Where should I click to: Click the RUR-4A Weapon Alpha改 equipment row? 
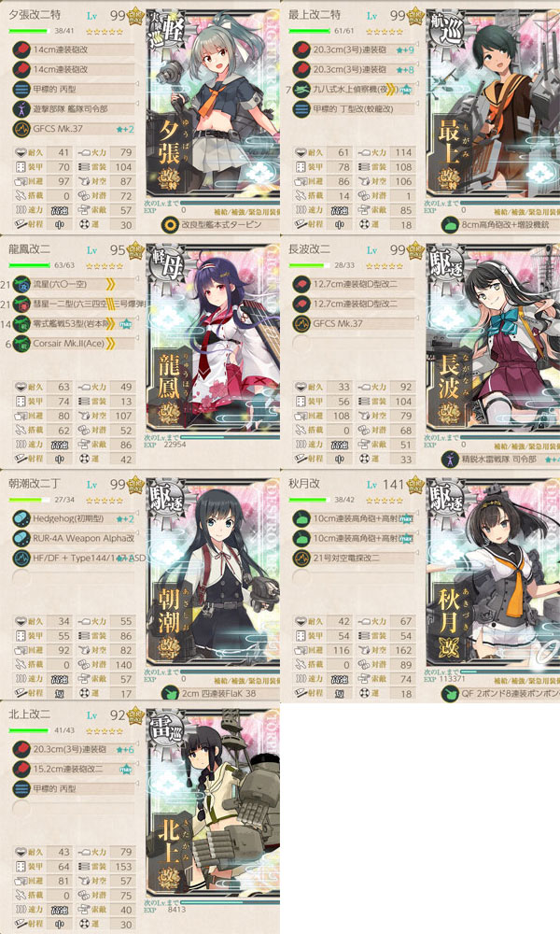tap(75, 539)
